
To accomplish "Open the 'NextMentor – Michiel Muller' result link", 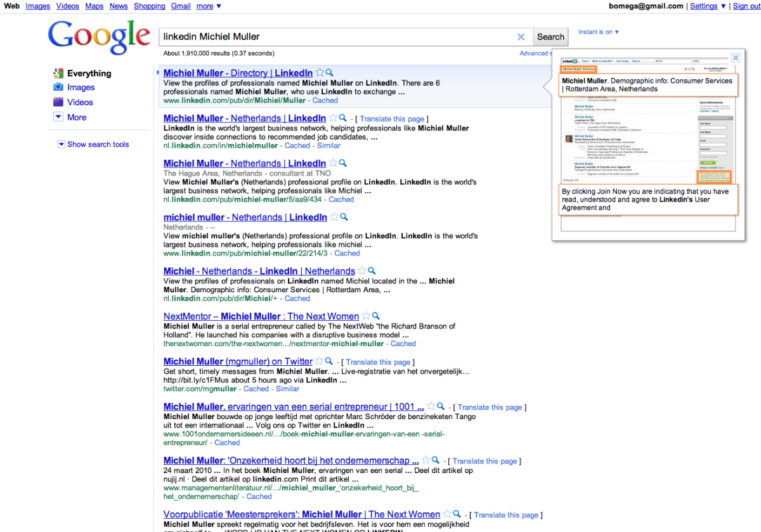I will [x=261, y=316].
